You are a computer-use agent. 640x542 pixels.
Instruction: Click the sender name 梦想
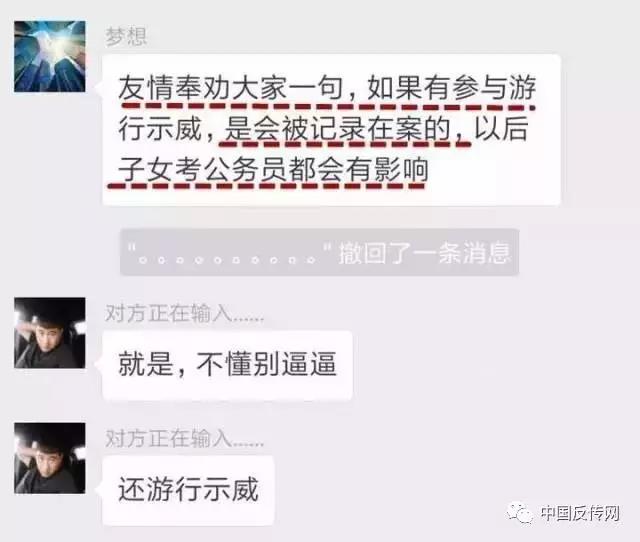click(126, 36)
